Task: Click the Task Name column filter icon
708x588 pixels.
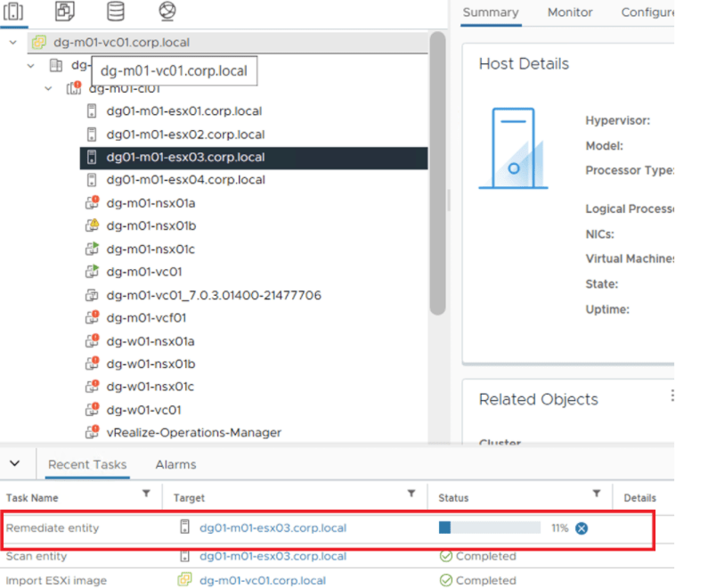Action: click(146, 494)
